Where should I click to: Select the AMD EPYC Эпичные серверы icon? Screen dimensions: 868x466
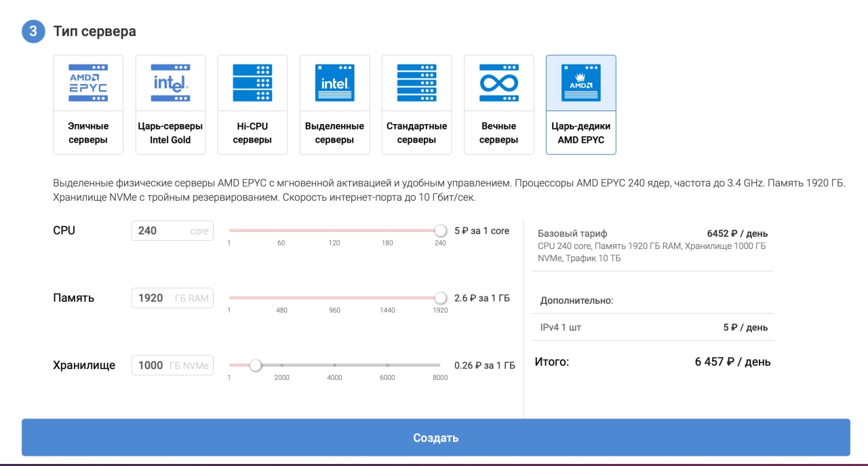[88, 83]
